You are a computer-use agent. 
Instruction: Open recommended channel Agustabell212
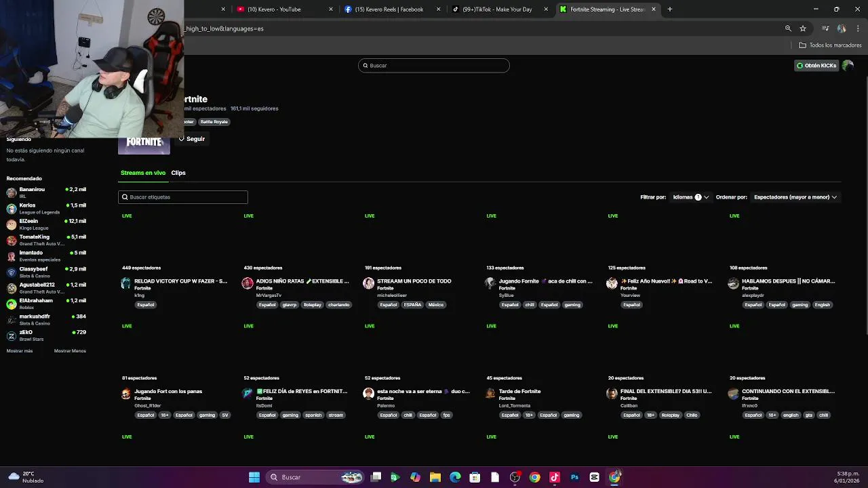click(x=46, y=287)
